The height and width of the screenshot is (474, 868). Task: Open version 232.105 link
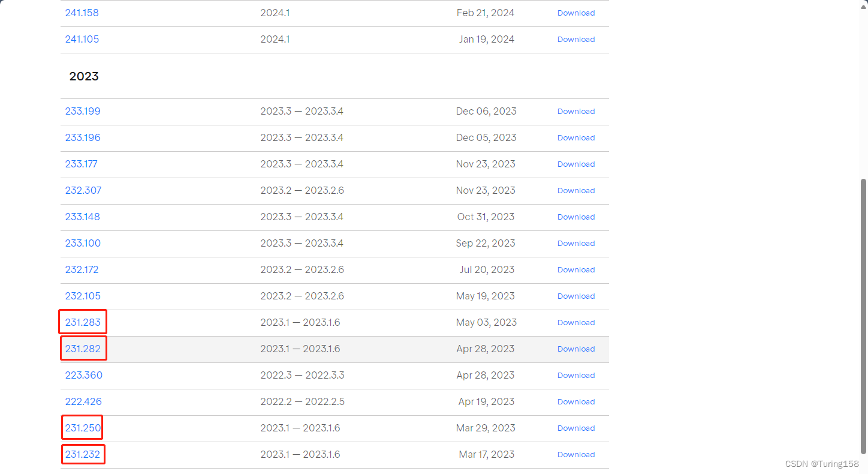click(x=83, y=296)
